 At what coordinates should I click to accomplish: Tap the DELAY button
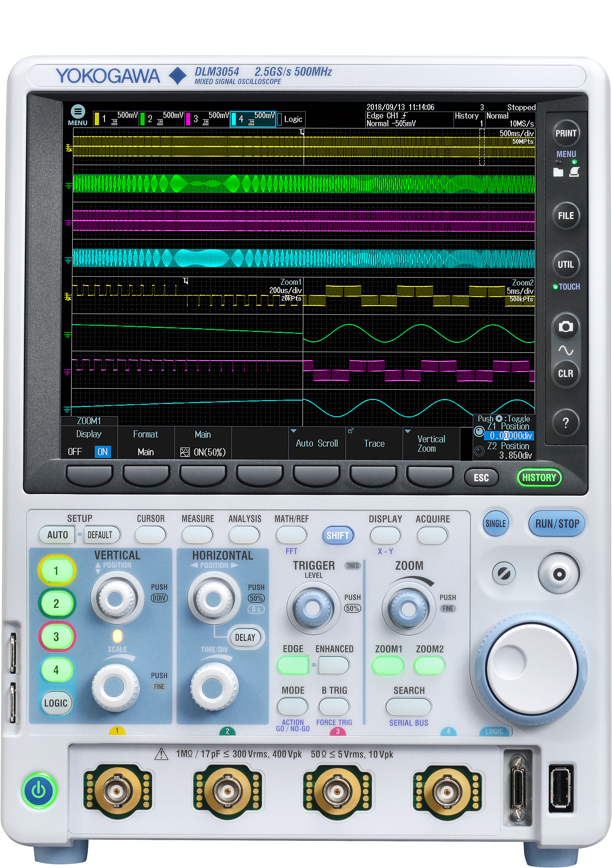pyautogui.click(x=245, y=638)
